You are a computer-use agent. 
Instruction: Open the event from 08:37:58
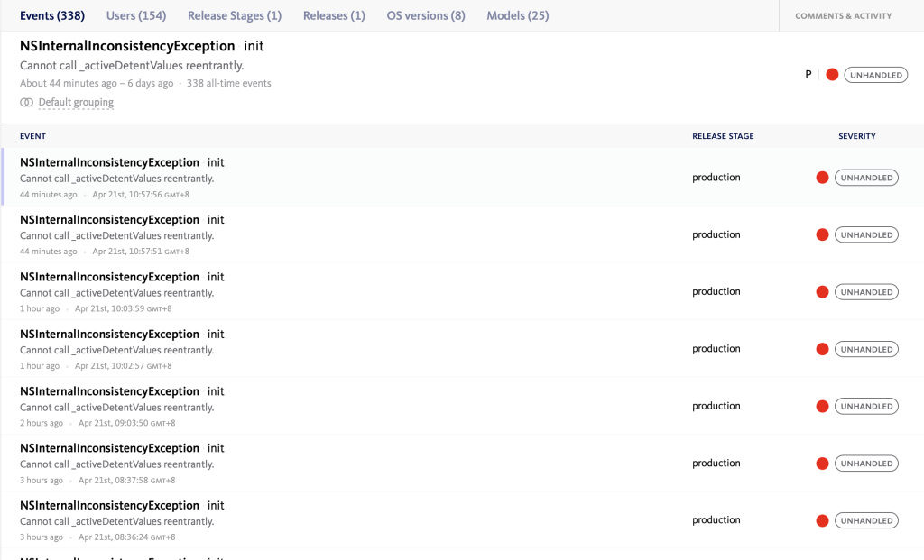point(109,448)
